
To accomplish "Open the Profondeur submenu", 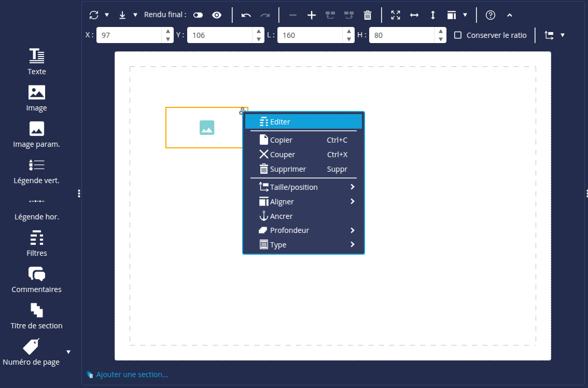I will [x=303, y=230].
